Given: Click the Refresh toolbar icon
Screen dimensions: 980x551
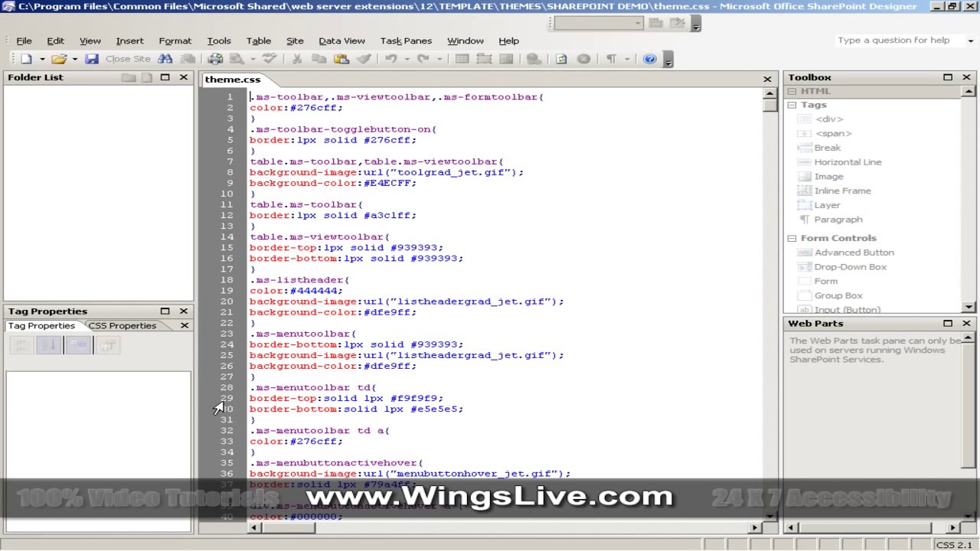Looking at the screenshot, I should click(561, 59).
